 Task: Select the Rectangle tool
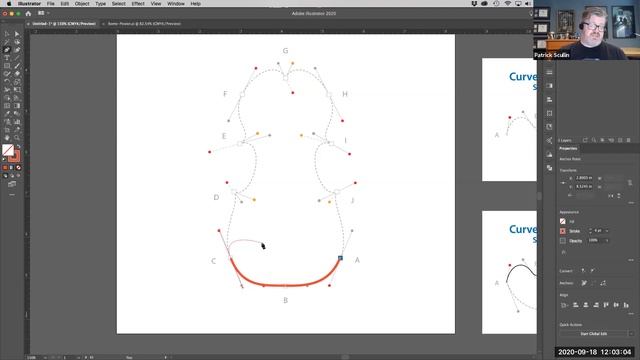point(7,66)
